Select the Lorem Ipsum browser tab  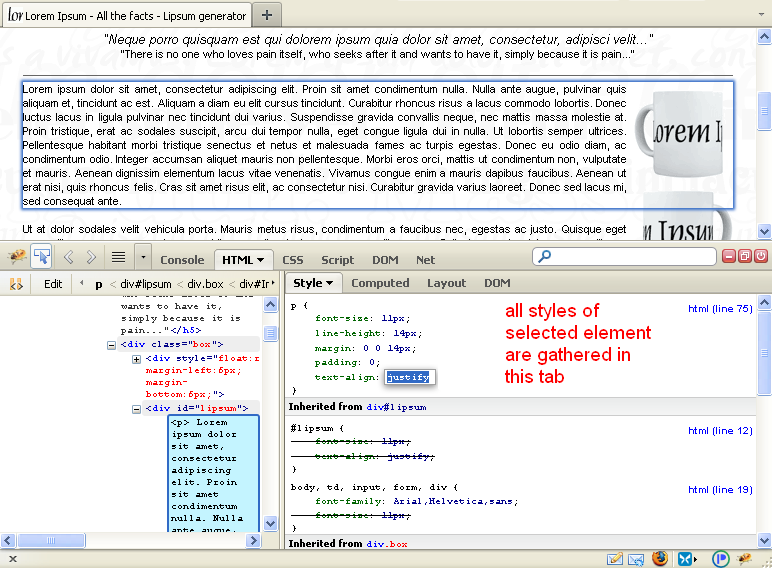pos(127,15)
